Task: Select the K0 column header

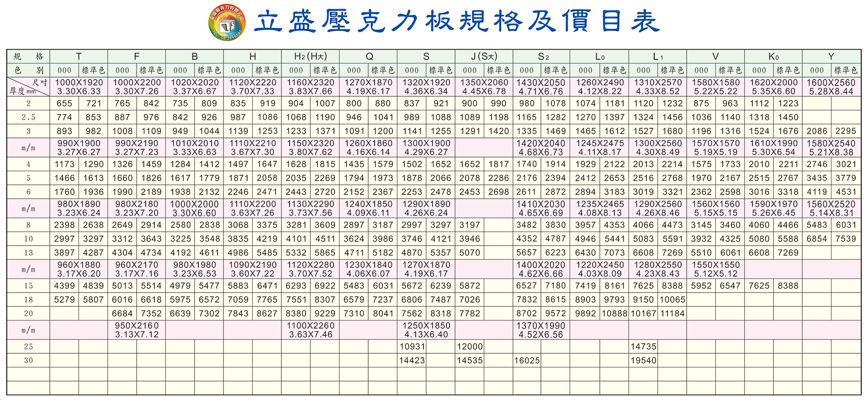Action: point(773,56)
